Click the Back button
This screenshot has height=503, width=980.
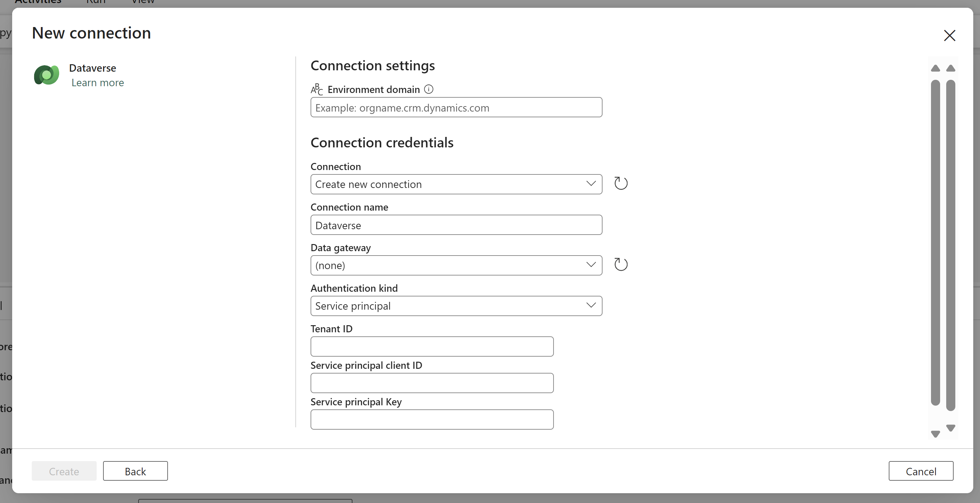tap(136, 471)
